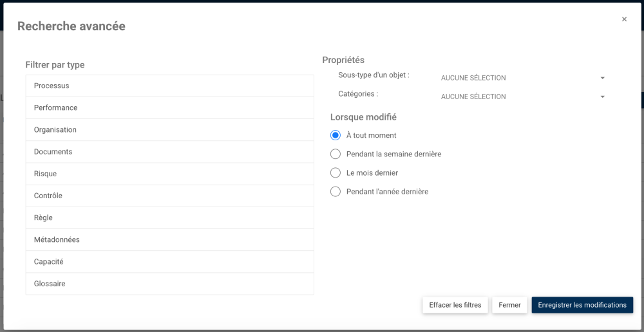This screenshot has height=332, width=644.
Task: Select the 'À tout moment' radio option
Action: [x=336, y=135]
